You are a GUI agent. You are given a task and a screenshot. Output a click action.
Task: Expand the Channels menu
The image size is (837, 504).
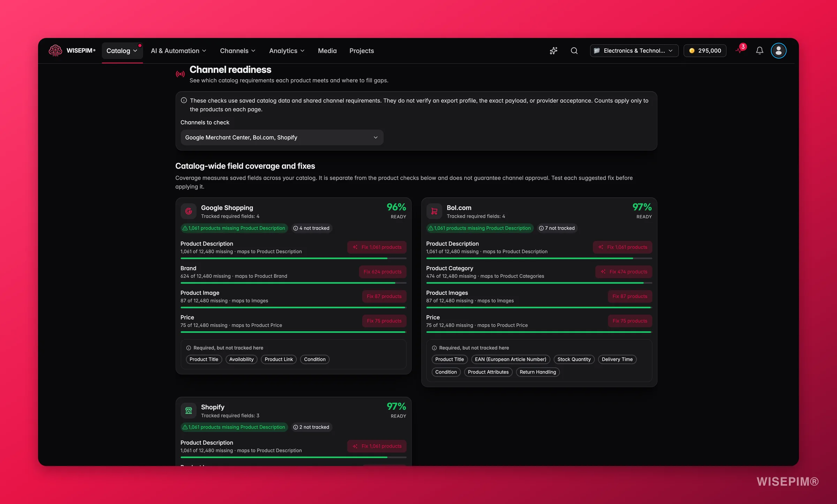(x=238, y=51)
